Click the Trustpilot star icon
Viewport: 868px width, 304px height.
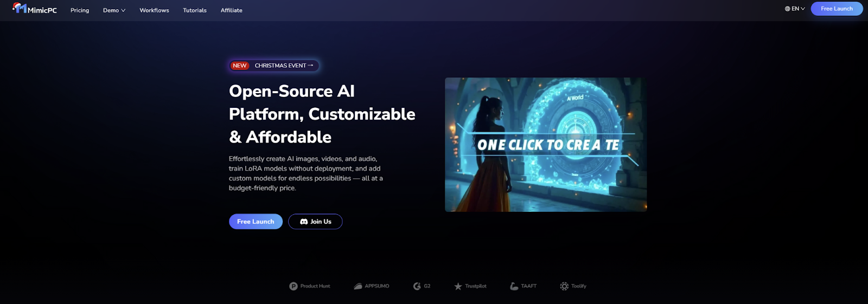458,286
